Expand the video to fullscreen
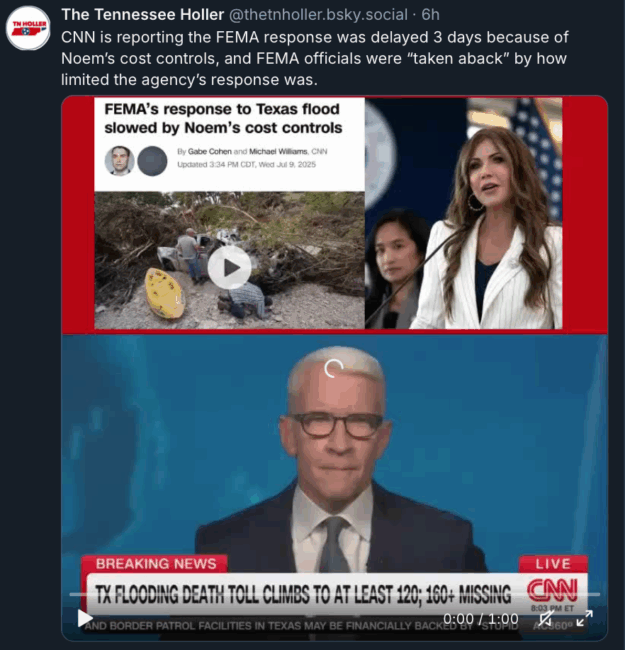Image resolution: width=625 pixels, height=650 pixels. 584,618
